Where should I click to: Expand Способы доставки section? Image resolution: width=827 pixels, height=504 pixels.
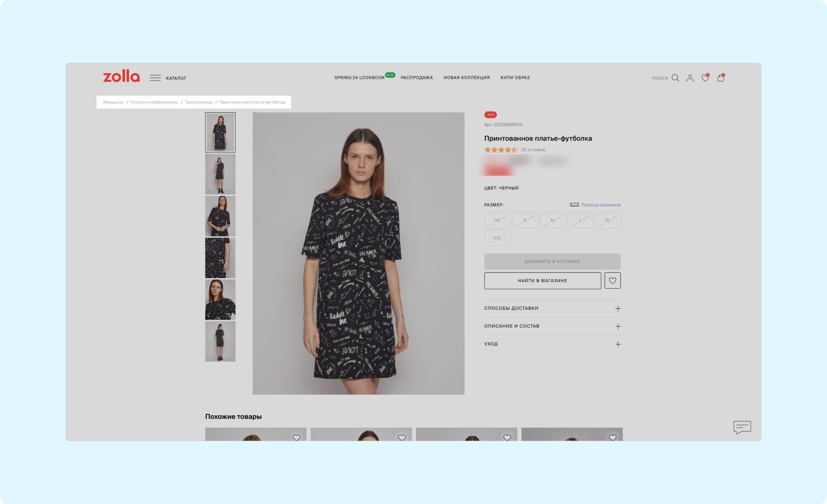tap(552, 308)
